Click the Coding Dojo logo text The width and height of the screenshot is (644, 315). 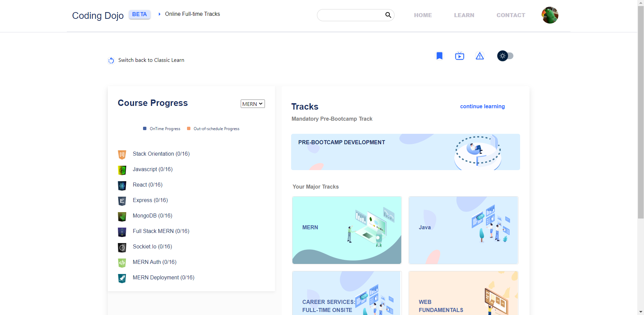click(98, 15)
